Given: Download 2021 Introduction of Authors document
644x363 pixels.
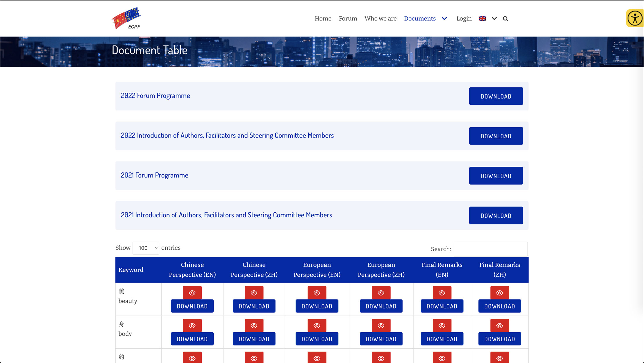Looking at the screenshot, I should point(496,215).
